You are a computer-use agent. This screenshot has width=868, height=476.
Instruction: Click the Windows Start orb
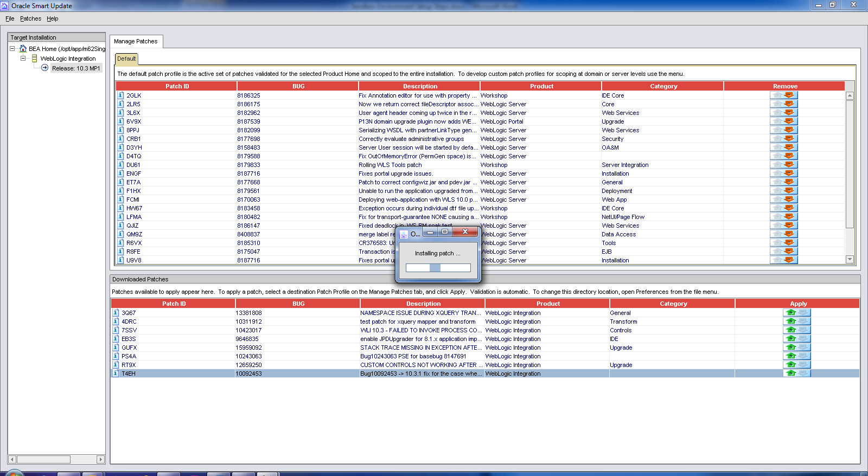tap(14, 473)
